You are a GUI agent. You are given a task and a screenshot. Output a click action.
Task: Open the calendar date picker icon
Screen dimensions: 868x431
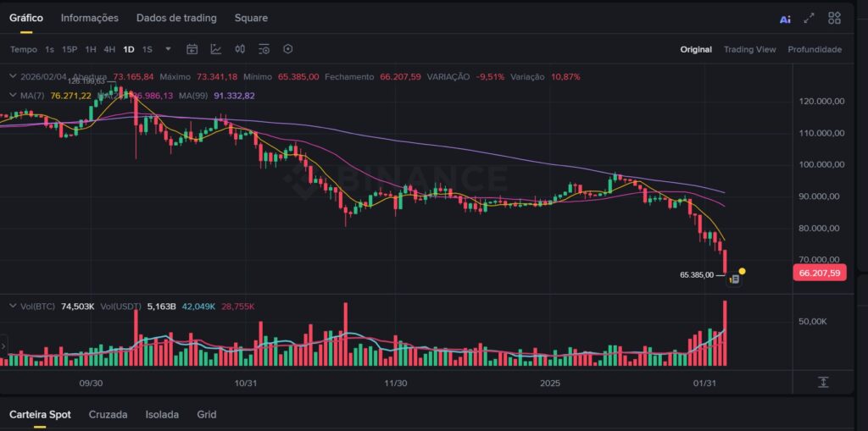tap(192, 49)
